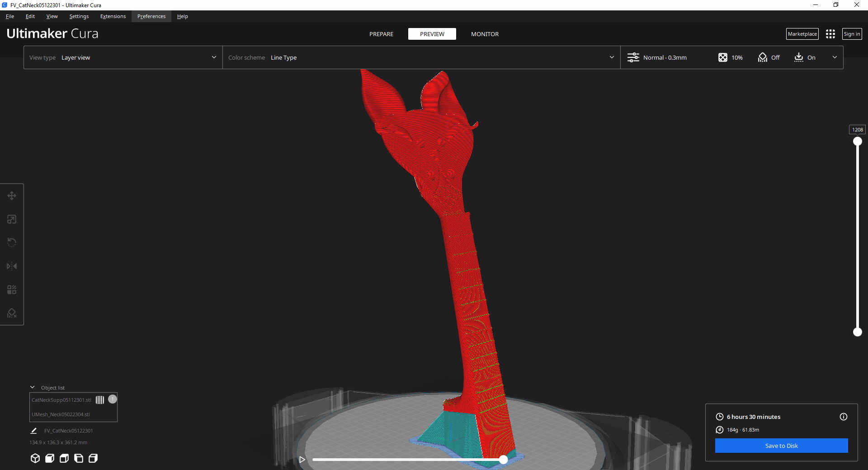The image size is (868, 470).
Task: Open Per Model Settings tool
Action: (x=12, y=290)
